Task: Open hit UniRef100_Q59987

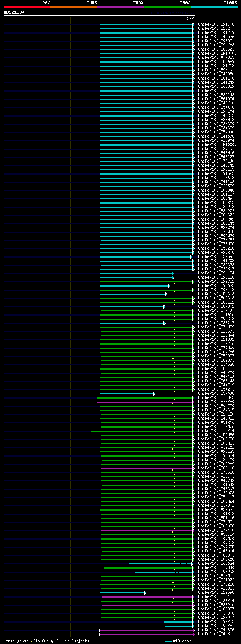Action: (216, 356)
